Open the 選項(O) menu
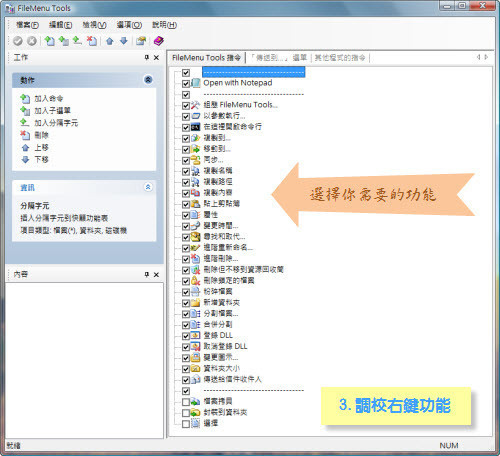The height and width of the screenshot is (456, 500). pos(129,25)
